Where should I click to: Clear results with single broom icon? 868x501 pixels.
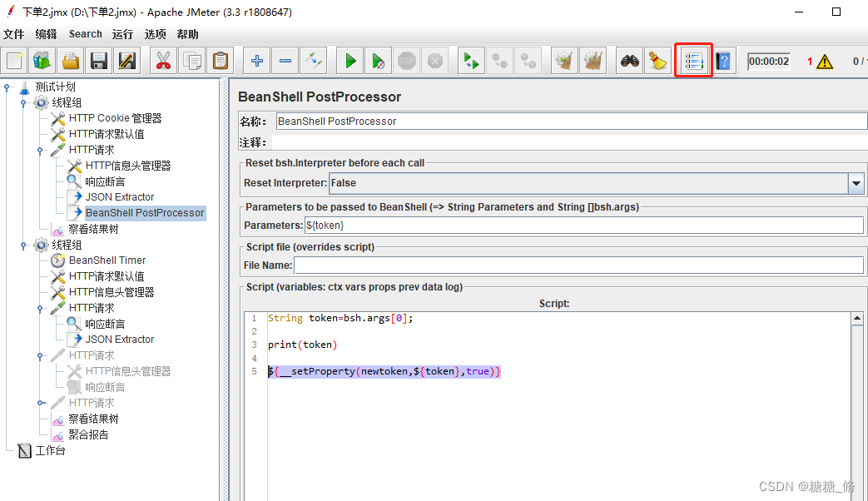[564, 61]
